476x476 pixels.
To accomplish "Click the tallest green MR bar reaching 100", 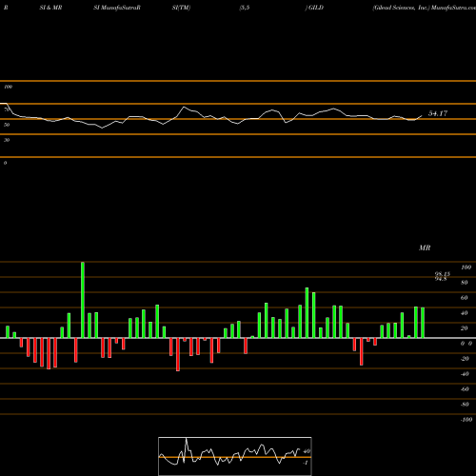I will [83, 300].
